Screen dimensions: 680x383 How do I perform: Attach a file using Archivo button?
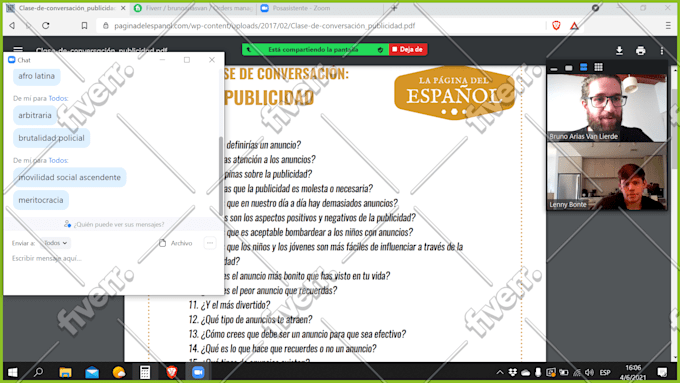coord(176,243)
